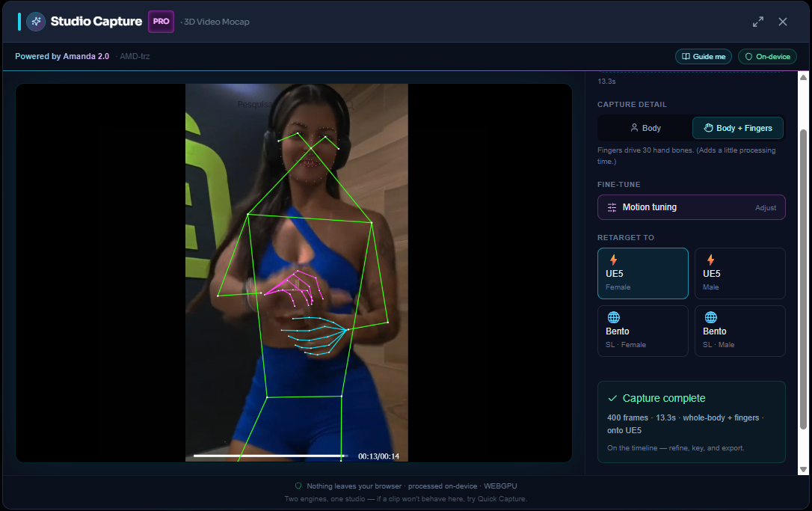This screenshot has height=511, width=812.
Task: Click the On the timeline refine hint
Action: pyautogui.click(x=675, y=447)
